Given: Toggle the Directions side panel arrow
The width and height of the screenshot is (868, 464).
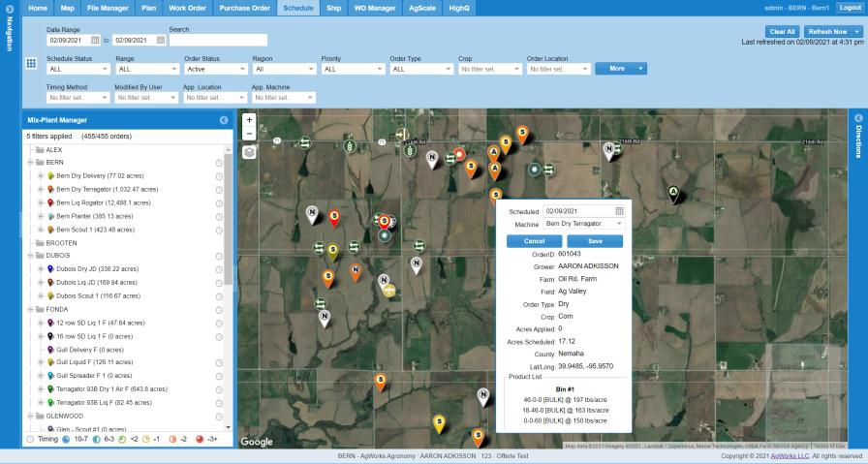Looking at the screenshot, I should 858,118.
